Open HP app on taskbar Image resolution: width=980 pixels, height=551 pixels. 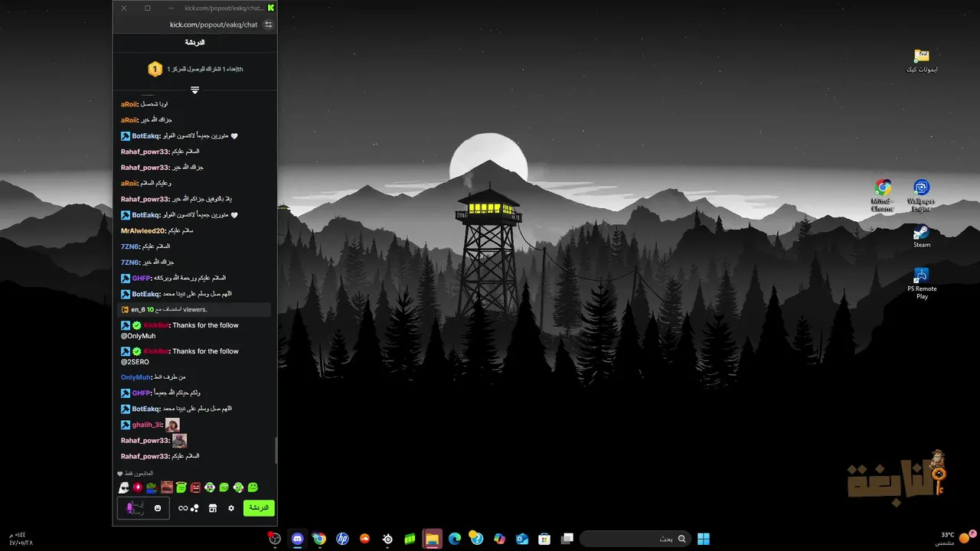click(342, 539)
